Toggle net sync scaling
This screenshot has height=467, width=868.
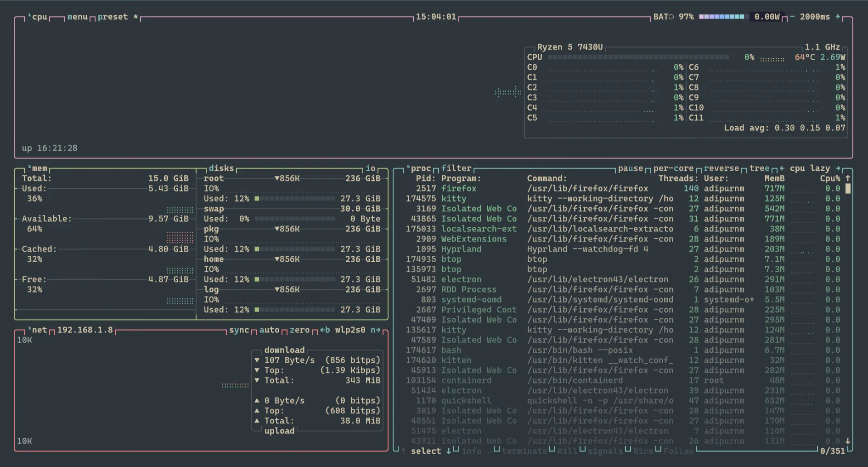(x=239, y=330)
